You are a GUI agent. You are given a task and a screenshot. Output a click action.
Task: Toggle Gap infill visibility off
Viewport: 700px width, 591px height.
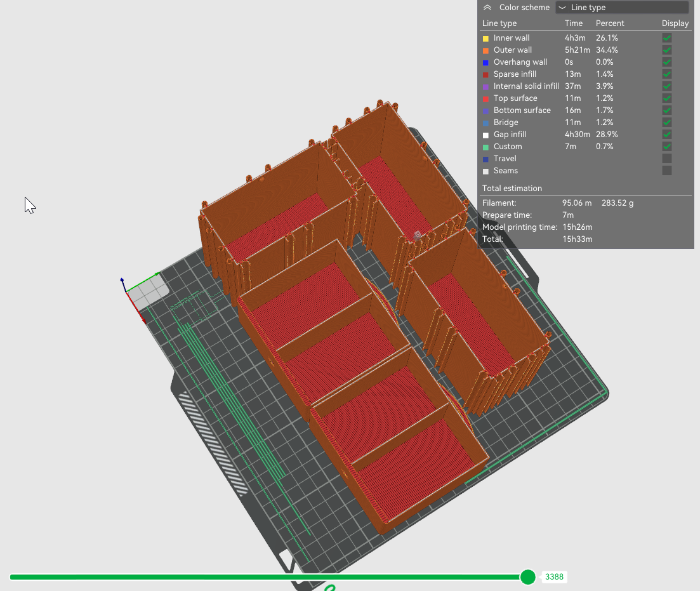pos(666,134)
